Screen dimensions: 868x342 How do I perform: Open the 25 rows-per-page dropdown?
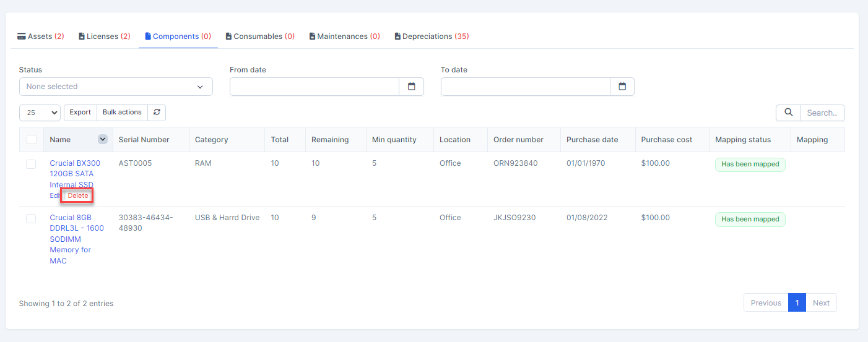(x=40, y=113)
